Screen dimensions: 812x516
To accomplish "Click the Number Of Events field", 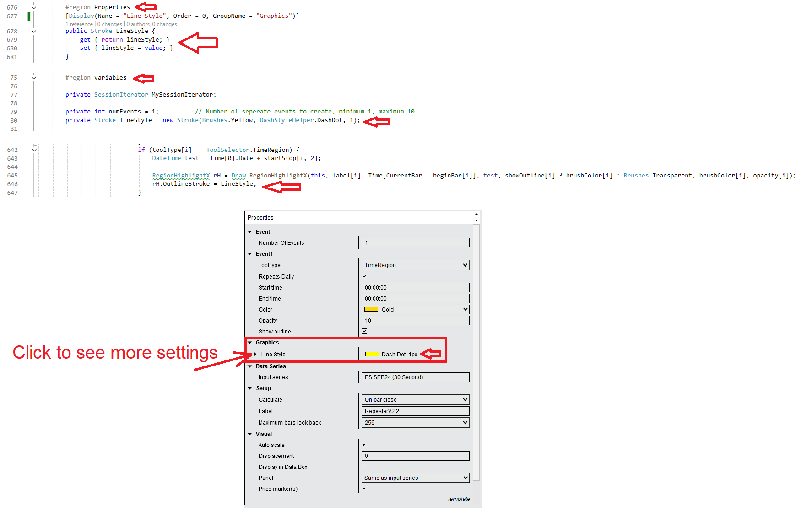I will (x=415, y=243).
